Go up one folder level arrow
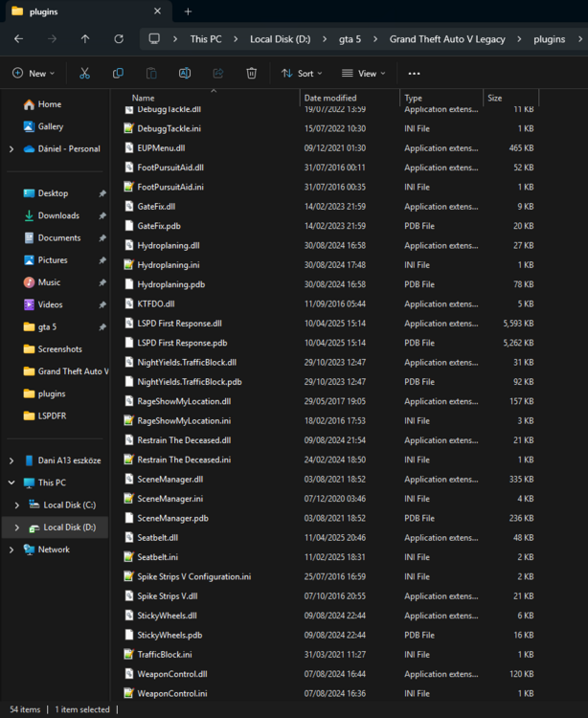Viewport: 588px width, 718px height. click(x=85, y=39)
